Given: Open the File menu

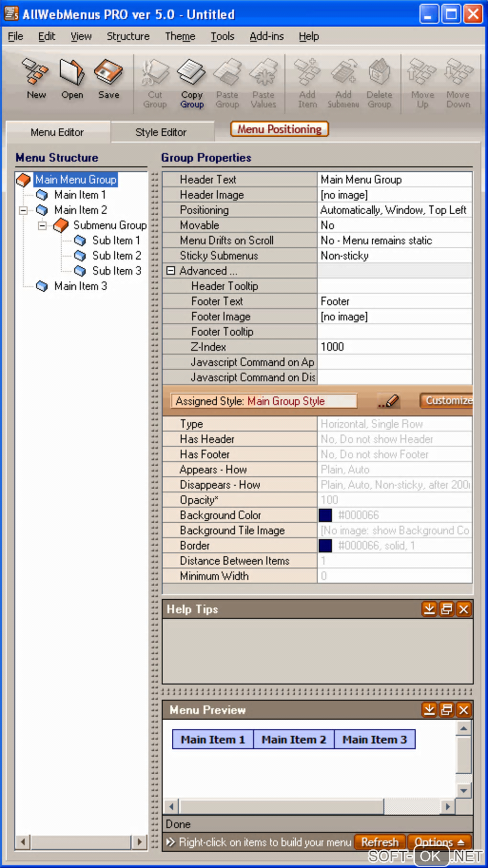Looking at the screenshot, I should (15, 36).
